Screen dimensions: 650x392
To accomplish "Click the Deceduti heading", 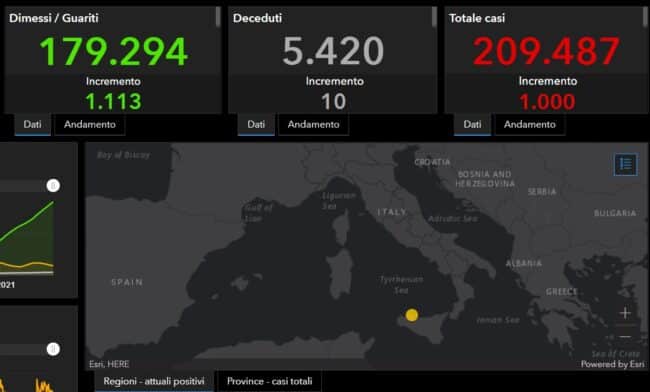I will [x=257, y=18].
